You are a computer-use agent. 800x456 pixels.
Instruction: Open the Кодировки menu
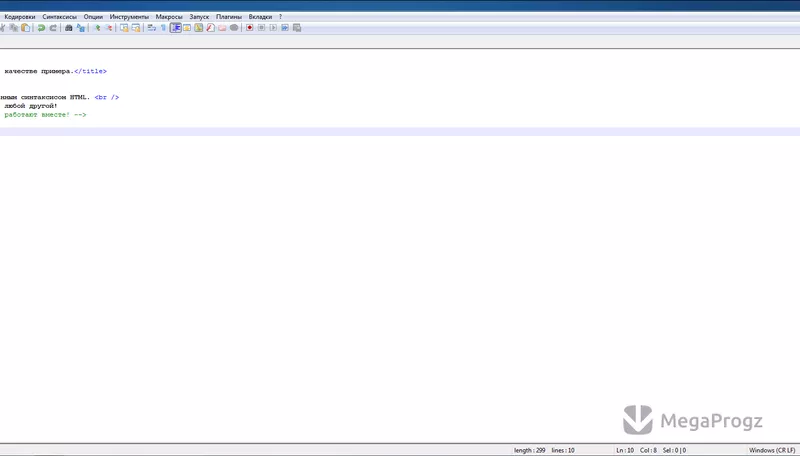[20, 17]
